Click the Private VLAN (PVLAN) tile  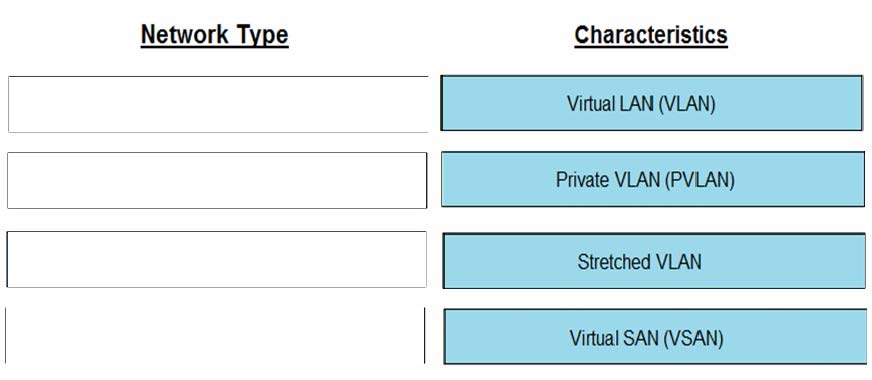point(653,179)
